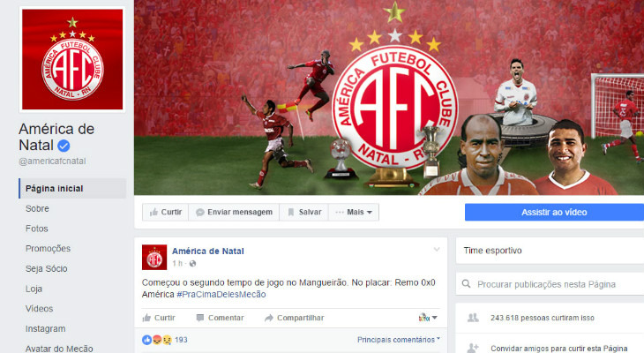Click the #PraCimaDelesMecão hashtag link
644x353 pixels.
coord(221,294)
